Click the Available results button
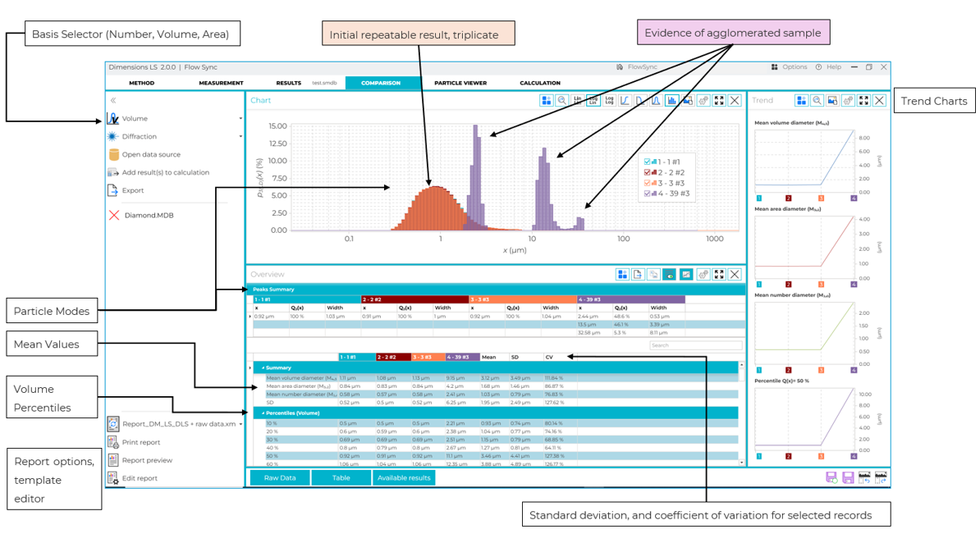 point(403,477)
